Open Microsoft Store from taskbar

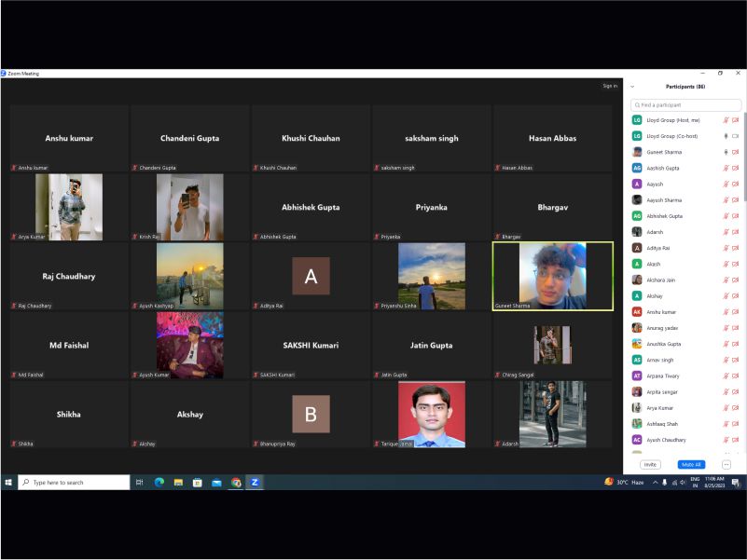(197, 483)
